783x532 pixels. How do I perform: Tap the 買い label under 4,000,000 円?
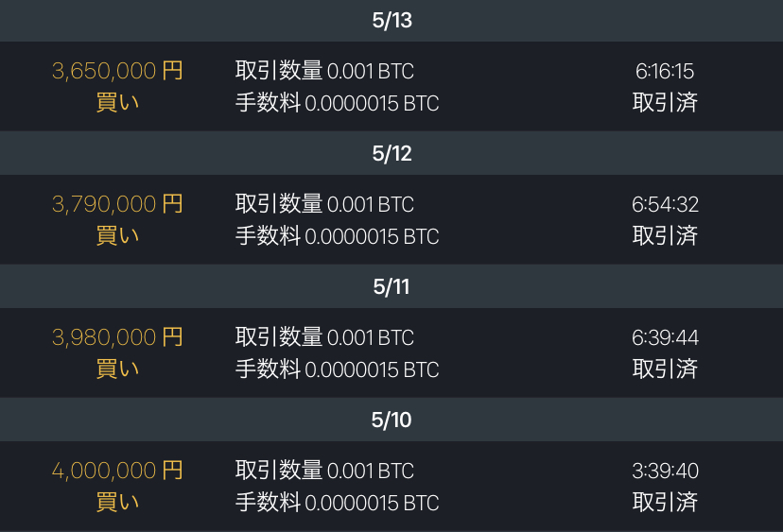click(117, 502)
